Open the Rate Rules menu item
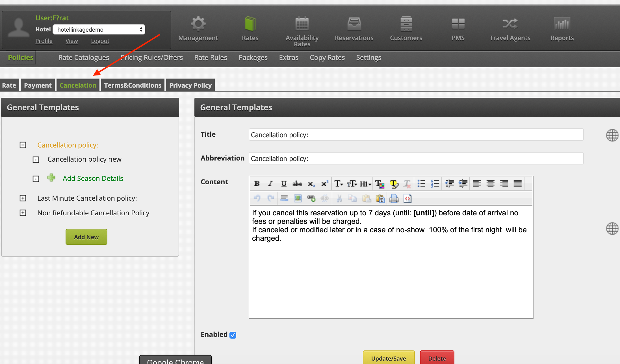 coord(211,57)
